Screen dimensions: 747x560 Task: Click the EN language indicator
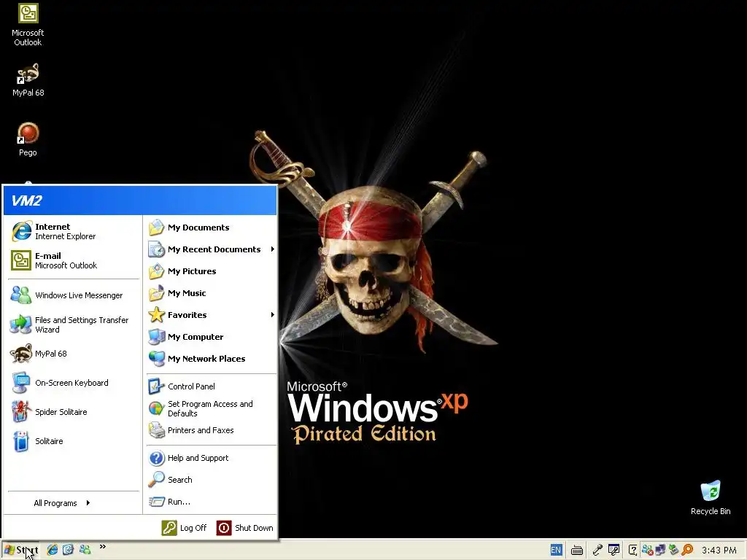tap(556, 550)
